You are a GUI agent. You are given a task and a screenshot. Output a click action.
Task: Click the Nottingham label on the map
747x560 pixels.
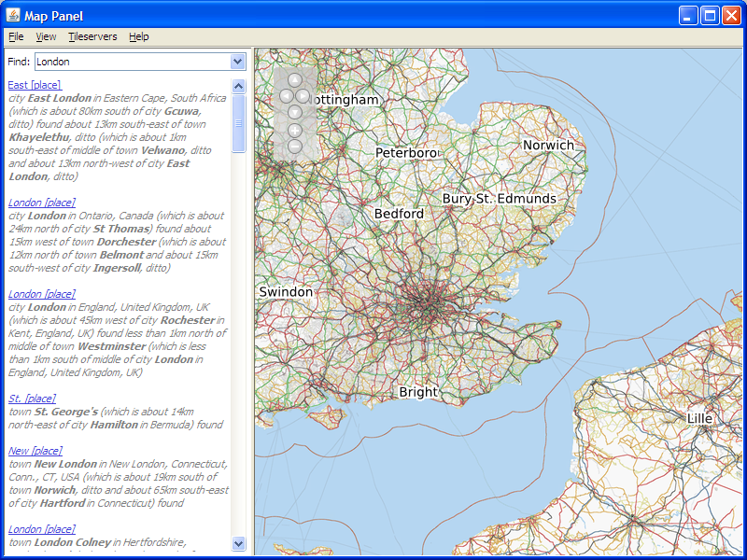click(x=345, y=100)
